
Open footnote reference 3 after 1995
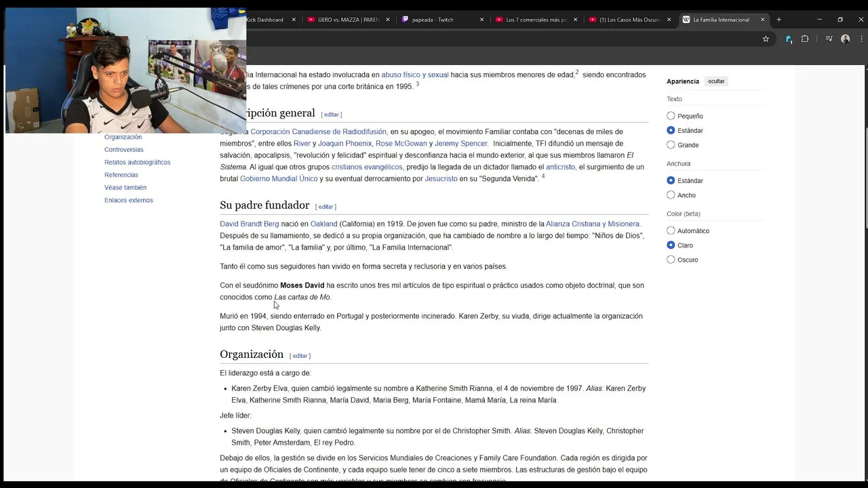(417, 84)
